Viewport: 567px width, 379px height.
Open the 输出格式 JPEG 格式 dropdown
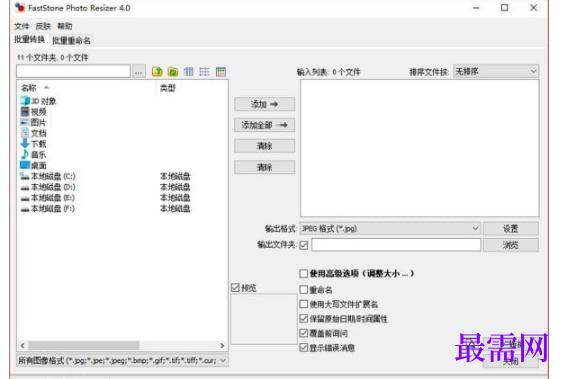[x=390, y=229]
